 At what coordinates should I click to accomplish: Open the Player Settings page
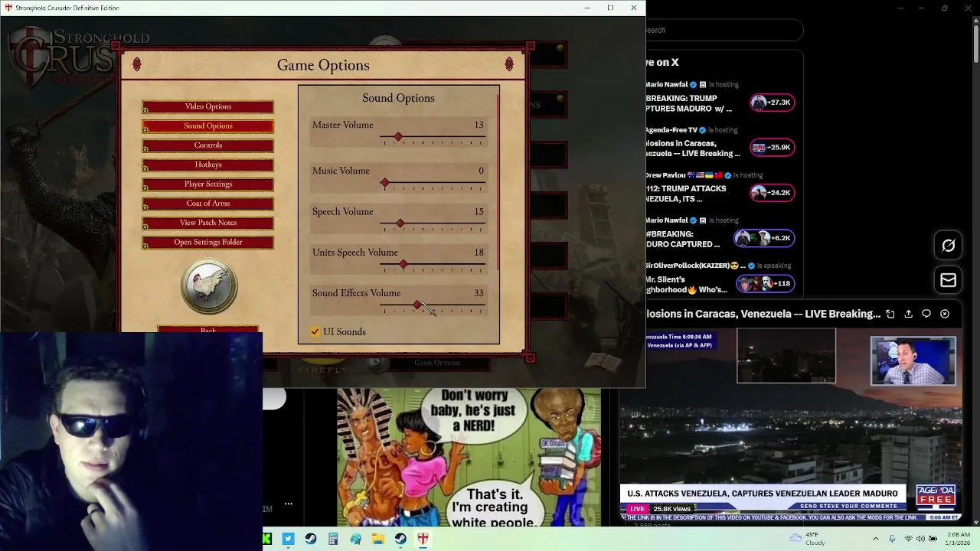coord(207,184)
